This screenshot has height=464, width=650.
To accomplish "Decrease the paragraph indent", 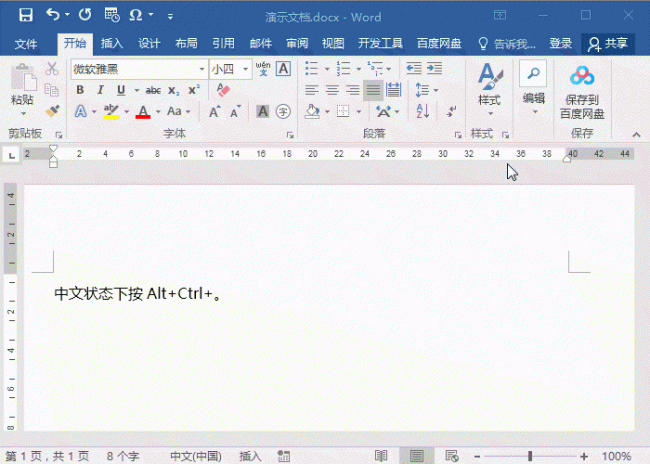I will (414, 68).
